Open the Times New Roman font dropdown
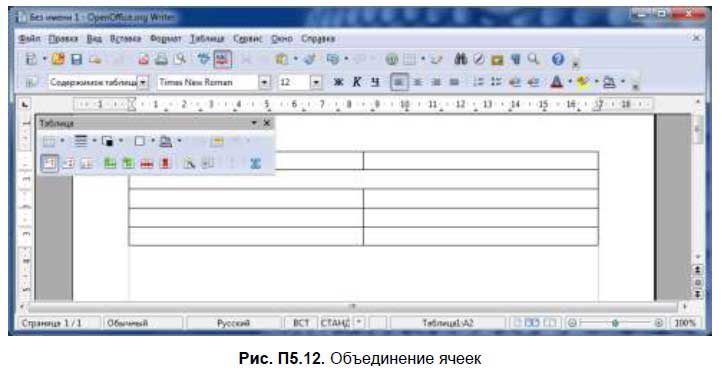This screenshot has width=722, height=371. (x=264, y=82)
